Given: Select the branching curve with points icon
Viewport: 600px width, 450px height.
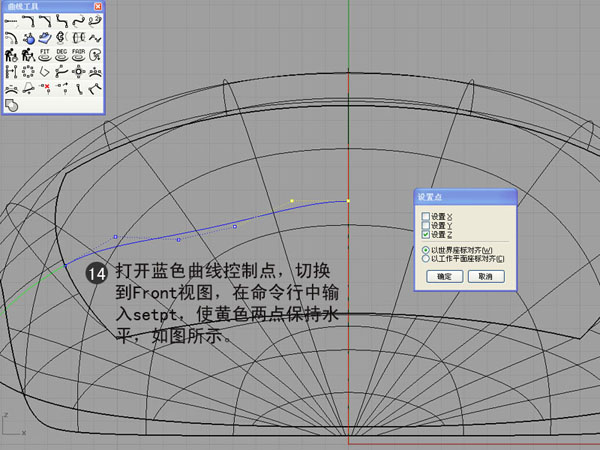Looking at the screenshot, I should tap(62, 72).
